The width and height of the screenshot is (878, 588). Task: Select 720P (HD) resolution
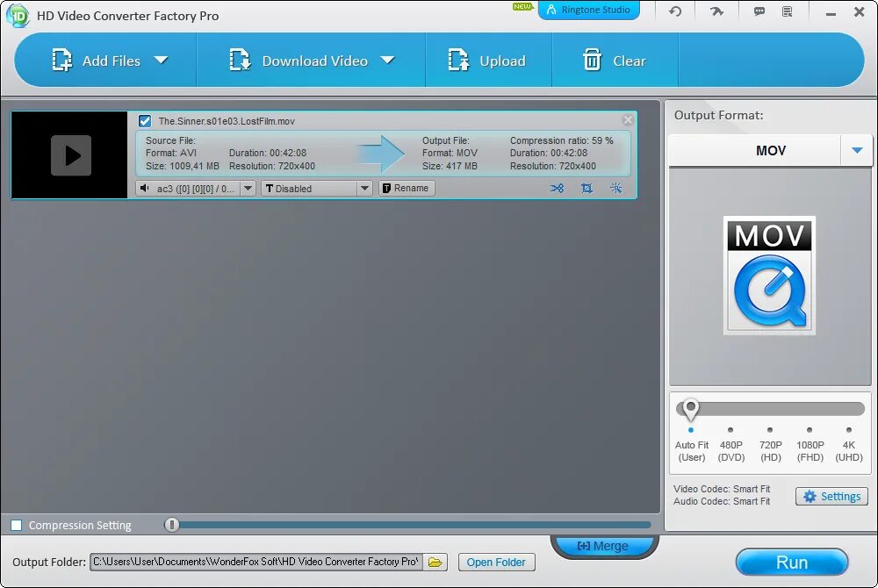click(x=771, y=451)
